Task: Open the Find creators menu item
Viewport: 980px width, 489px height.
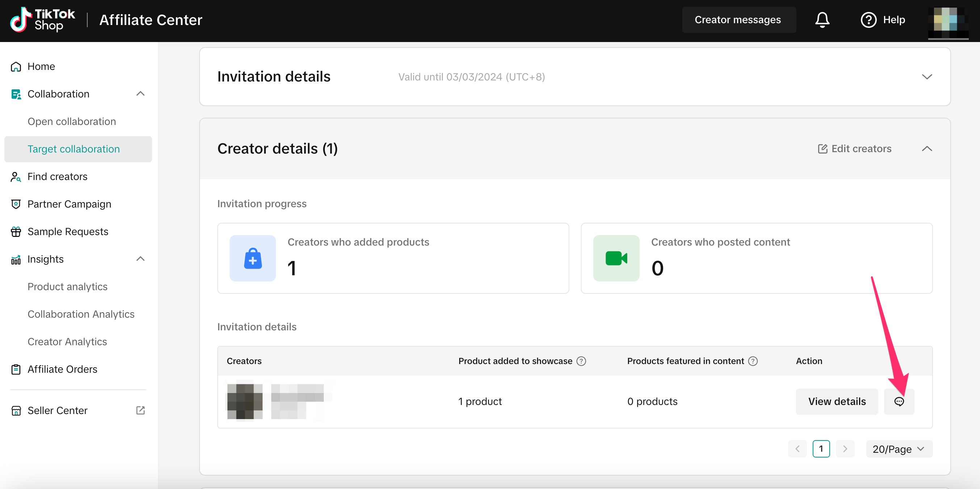Action: [58, 176]
